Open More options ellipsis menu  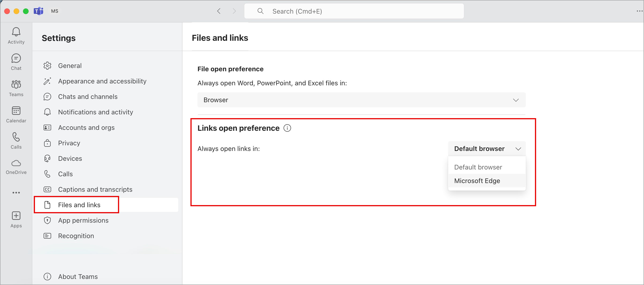coord(16,193)
